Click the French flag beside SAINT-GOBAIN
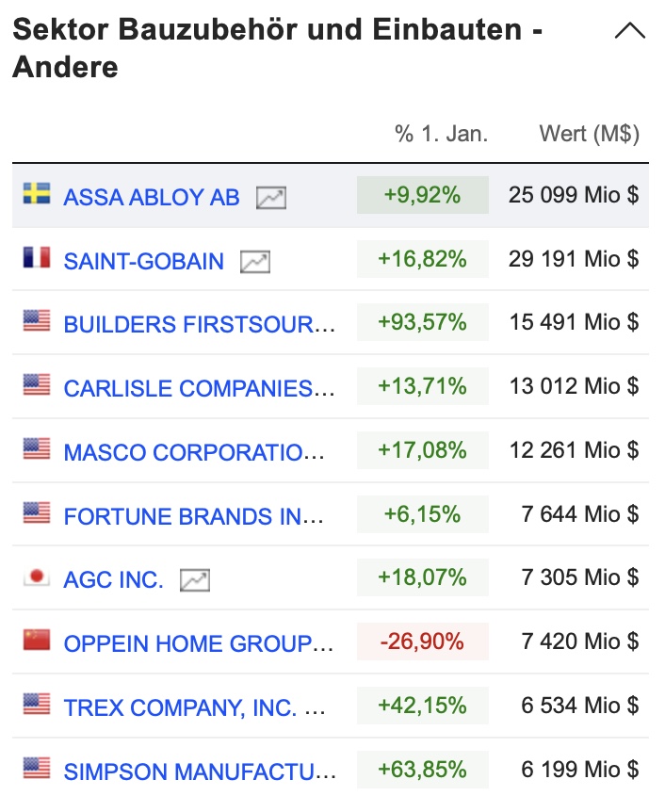This screenshot has height=812, width=665. [x=37, y=257]
